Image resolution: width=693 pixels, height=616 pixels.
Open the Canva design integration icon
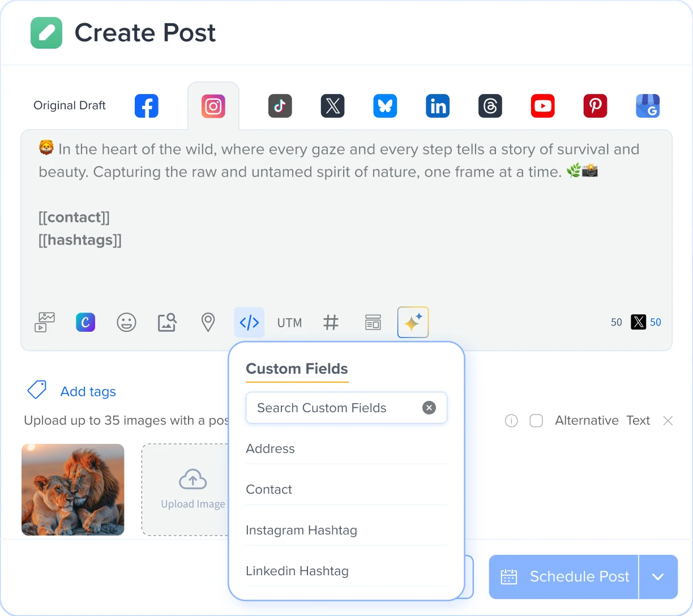(x=85, y=322)
